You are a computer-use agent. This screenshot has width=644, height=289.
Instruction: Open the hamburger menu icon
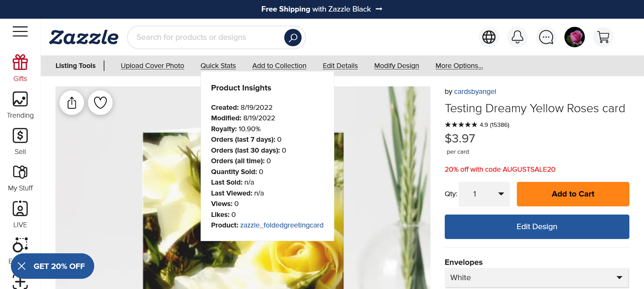[20, 31]
